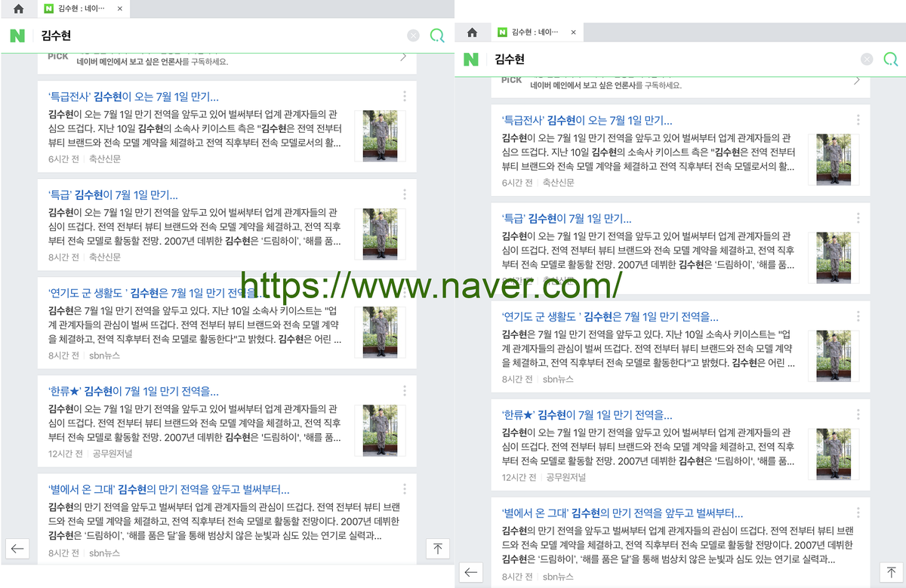906x588 pixels.
Task: Click the '특급전사' article thumbnail in the right window
Action: click(834, 159)
